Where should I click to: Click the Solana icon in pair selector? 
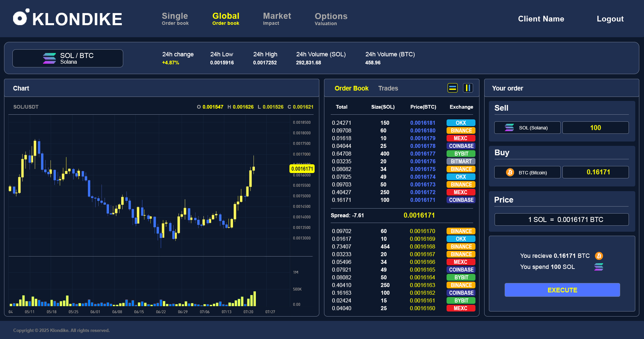pyautogui.click(x=49, y=58)
